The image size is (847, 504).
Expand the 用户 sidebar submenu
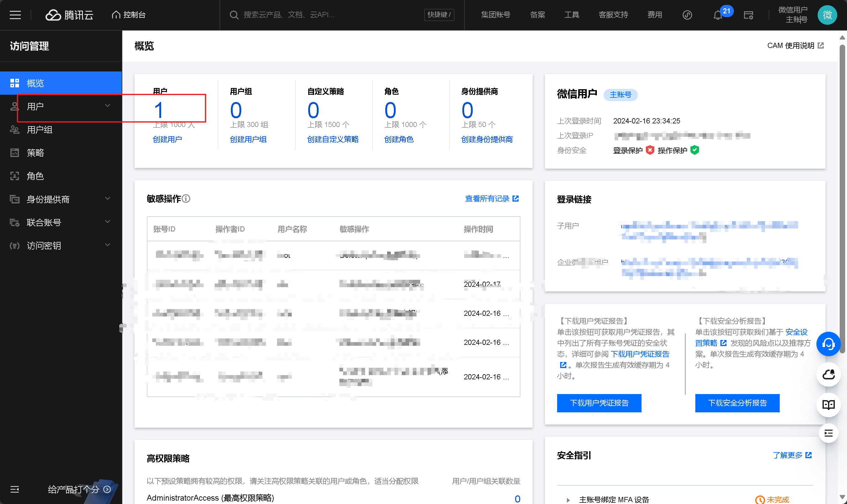[107, 106]
